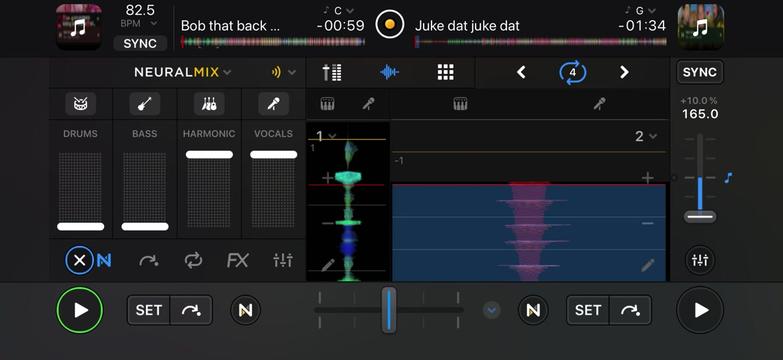The image size is (783, 360).
Task: Toggle the 4-beat loop button
Action: coord(572,72)
